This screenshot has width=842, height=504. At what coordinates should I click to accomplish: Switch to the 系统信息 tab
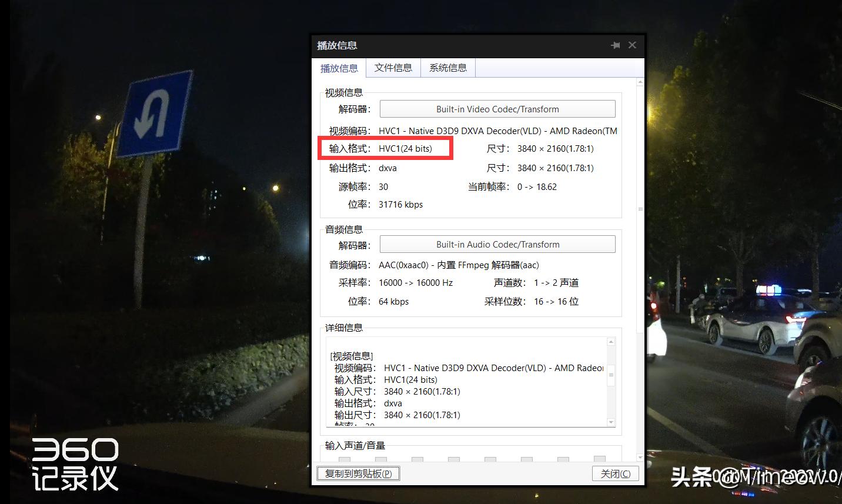tap(447, 68)
